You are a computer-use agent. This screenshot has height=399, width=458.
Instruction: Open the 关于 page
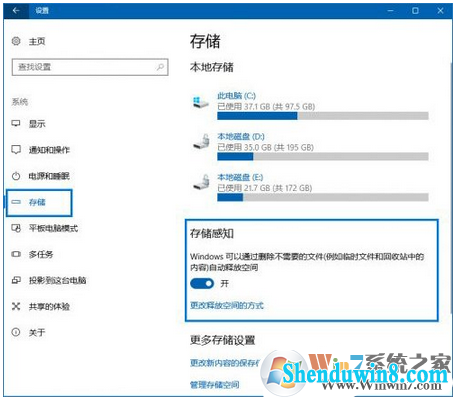[x=37, y=332]
